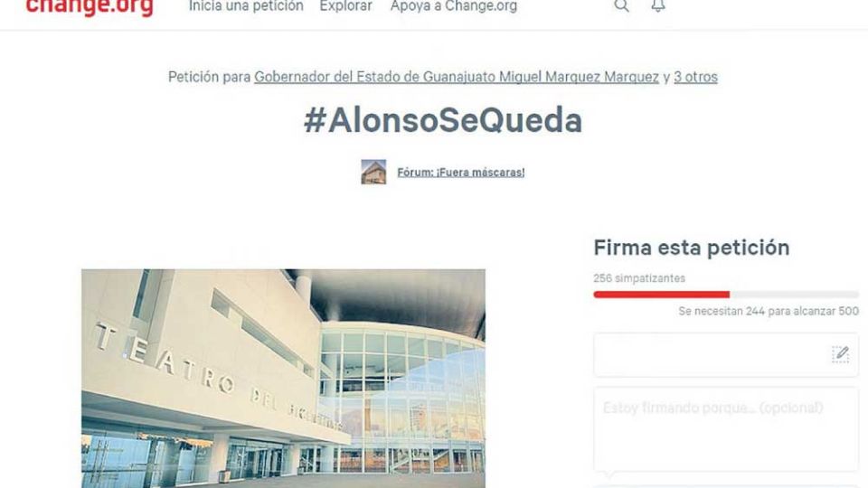The height and width of the screenshot is (488, 868).
Task: Open the '3 otros' recipients link
Action: click(x=695, y=77)
